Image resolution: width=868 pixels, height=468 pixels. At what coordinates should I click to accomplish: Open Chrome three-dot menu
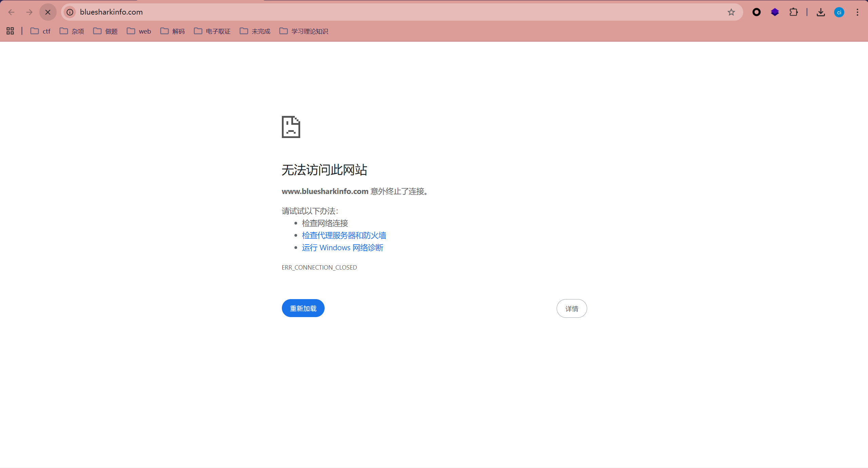[857, 12]
